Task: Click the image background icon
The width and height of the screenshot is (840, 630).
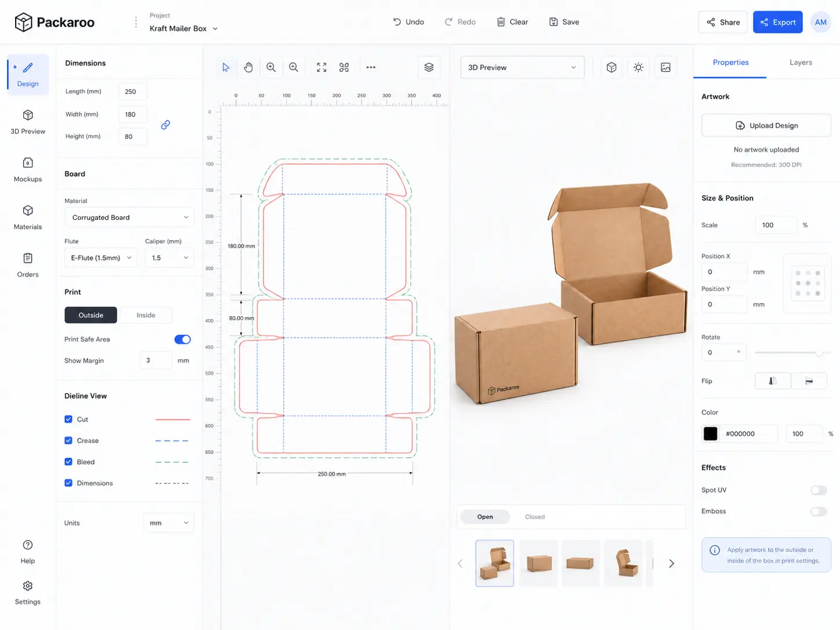Action: [x=665, y=67]
